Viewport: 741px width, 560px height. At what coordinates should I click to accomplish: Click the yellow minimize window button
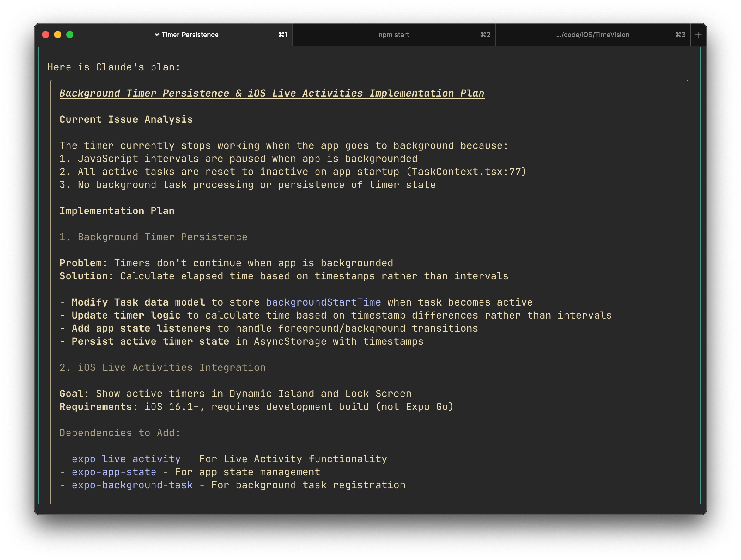coord(58,35)
